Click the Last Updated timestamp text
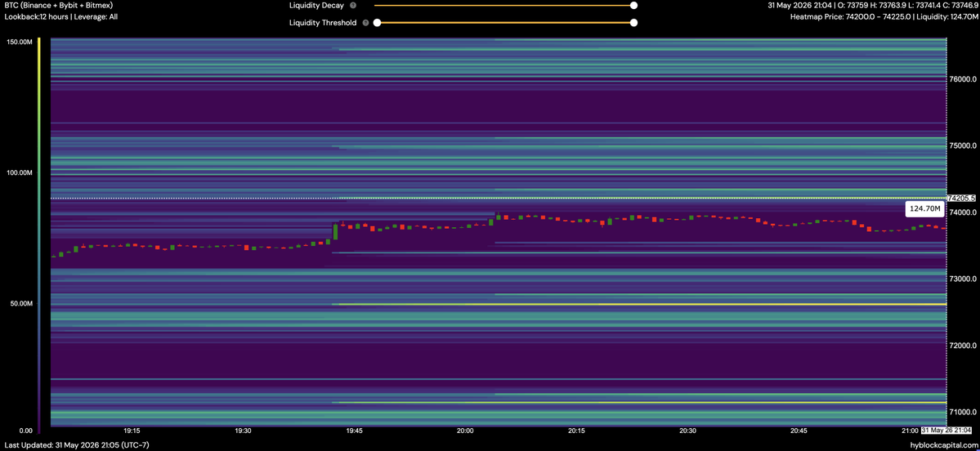The image size is (980, 451). pos(76,445)
